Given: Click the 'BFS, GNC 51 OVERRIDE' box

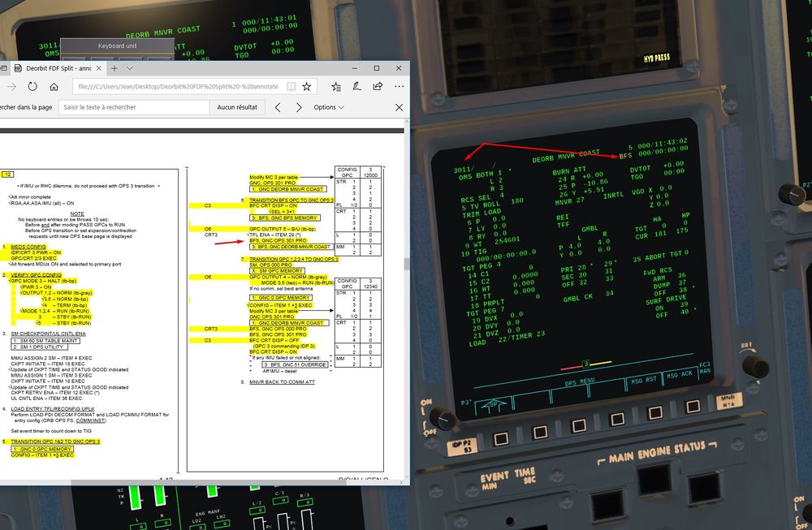Looking at the screenshot, I should point(296,364).
